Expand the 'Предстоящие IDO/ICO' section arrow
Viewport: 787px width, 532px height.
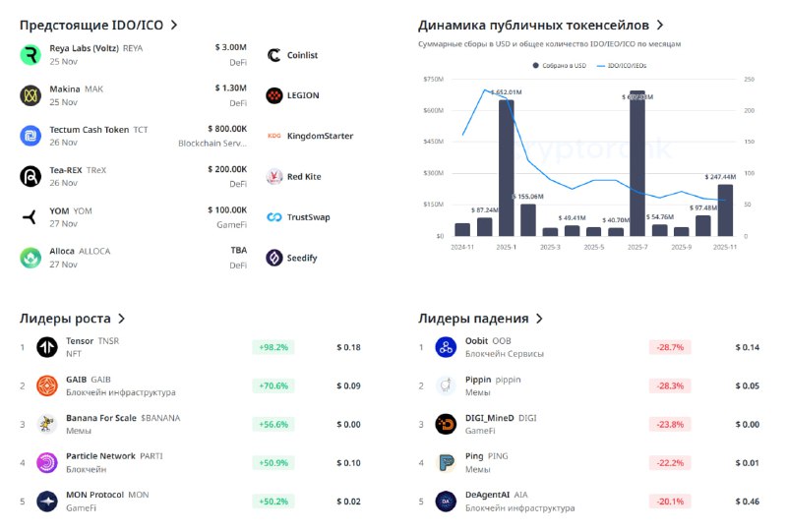coord(174,25)
